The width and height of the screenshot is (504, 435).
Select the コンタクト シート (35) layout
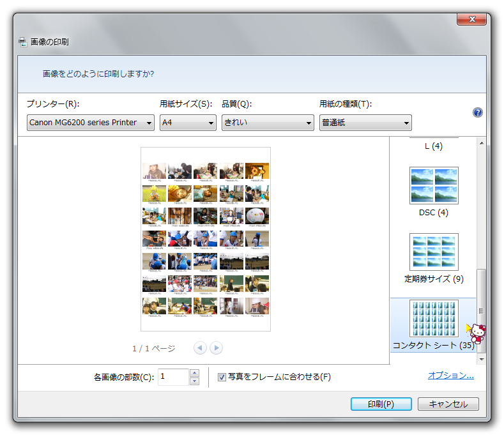434,319
